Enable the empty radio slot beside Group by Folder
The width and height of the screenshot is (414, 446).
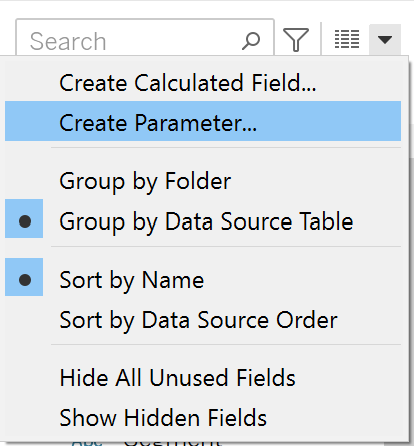(24, 181)
